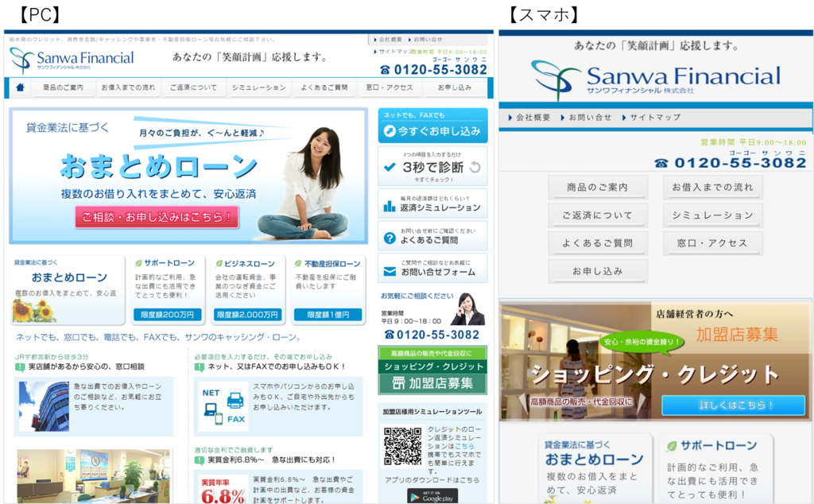Open 返済シミュレーション sidebar button
The width and height of the screenshot is (814, 504).
tap(432, 204)
